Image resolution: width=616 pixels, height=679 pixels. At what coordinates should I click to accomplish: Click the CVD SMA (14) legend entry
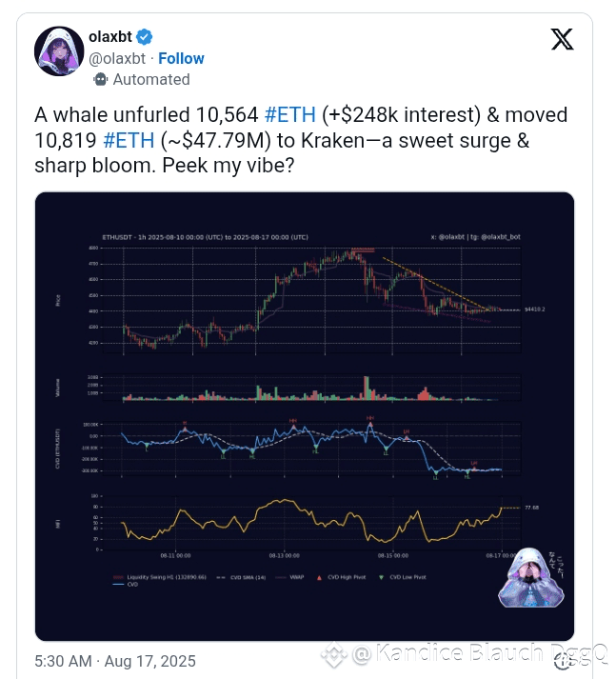[241, 577]
